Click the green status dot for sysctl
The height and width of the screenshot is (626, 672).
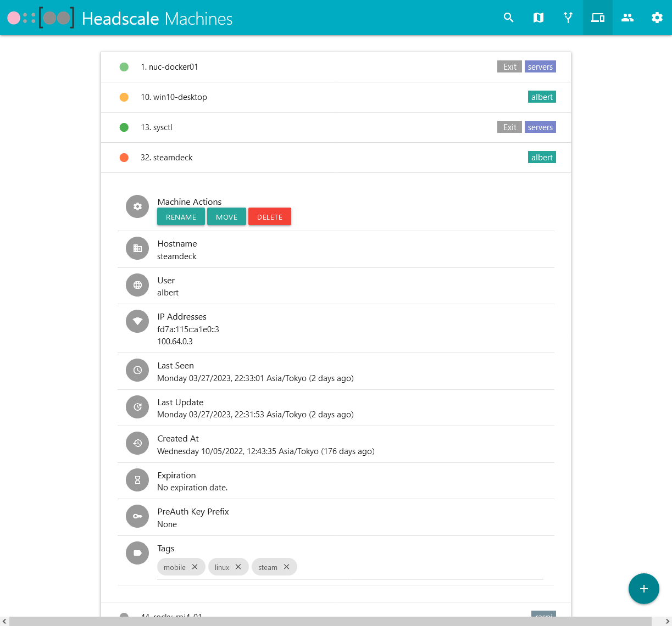124,127
